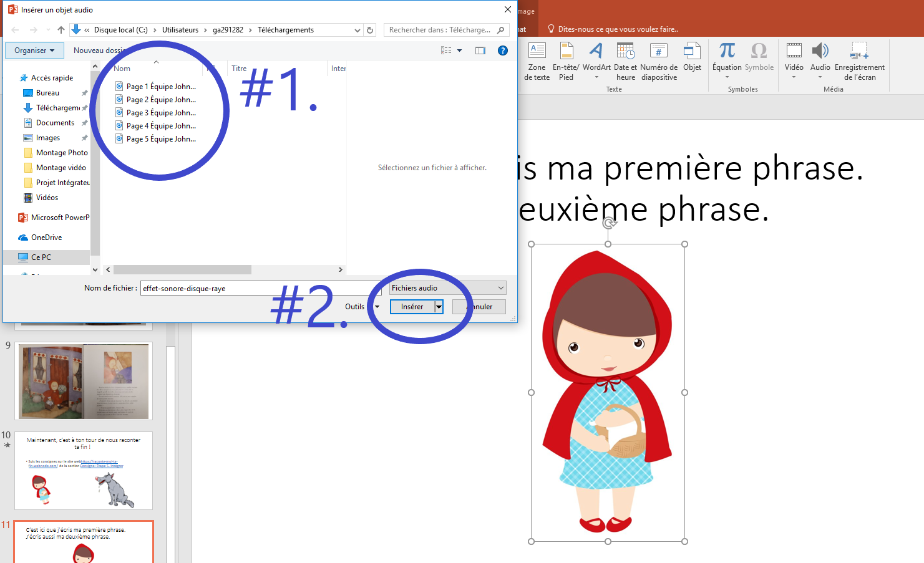Viewport: 924px width, 563px height.
Task: Select slide 9 thumbnail
Action: coord(84,382)
